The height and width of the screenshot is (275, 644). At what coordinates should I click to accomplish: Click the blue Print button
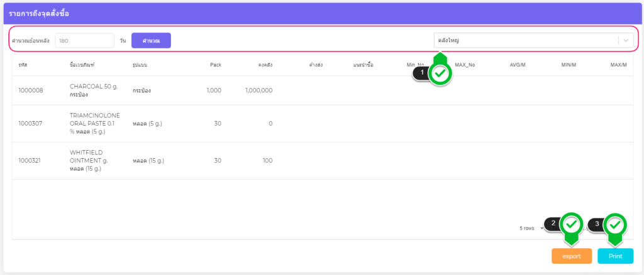615,256
